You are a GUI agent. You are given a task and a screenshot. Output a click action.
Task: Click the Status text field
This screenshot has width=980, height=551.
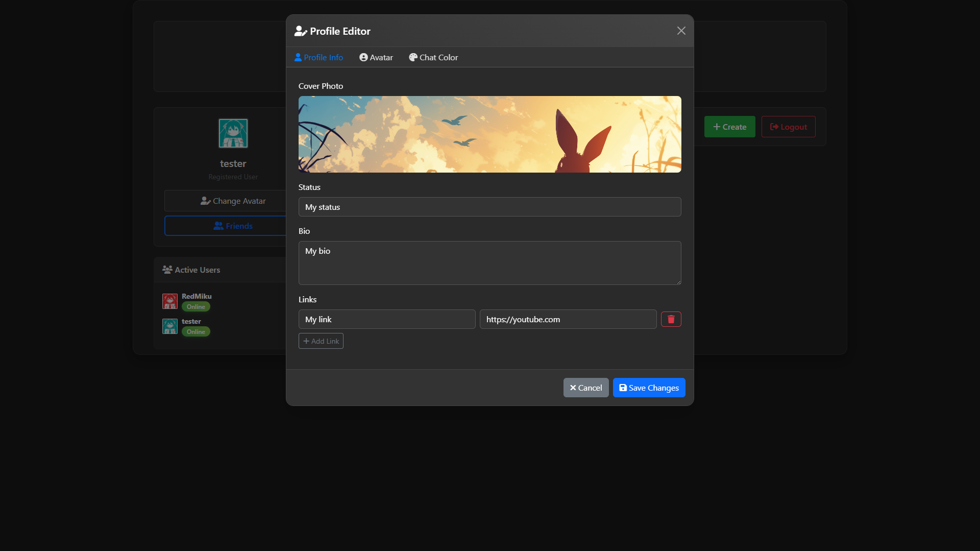pos(489,207)
